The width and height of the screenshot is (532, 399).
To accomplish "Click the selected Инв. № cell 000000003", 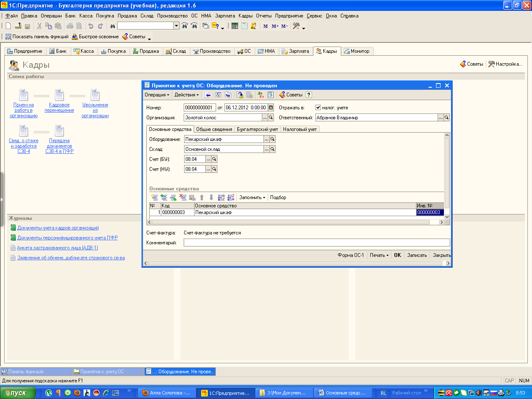I will click(430, 212).
